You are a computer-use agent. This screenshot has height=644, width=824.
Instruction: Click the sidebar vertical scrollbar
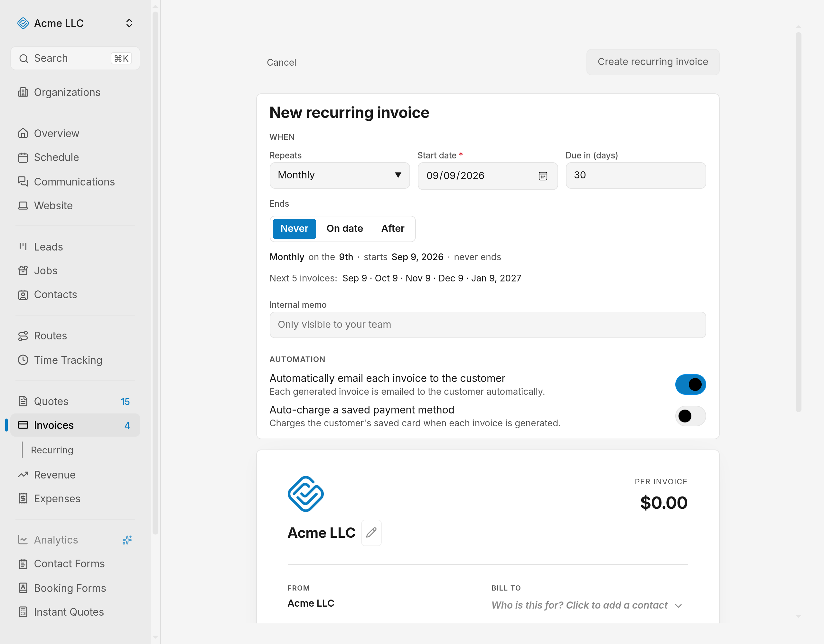coord(155,273)
